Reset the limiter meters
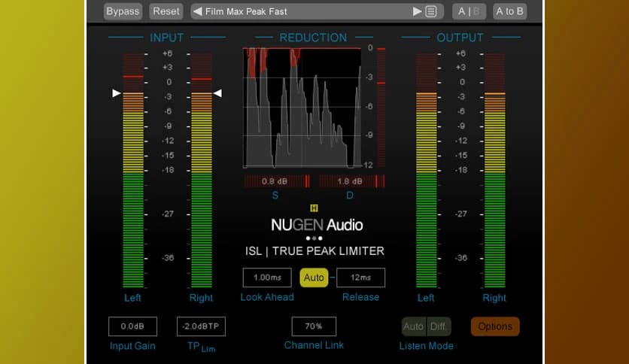Image resolution: width=629 pixels, height=364 pixels. tap(166, 11)
